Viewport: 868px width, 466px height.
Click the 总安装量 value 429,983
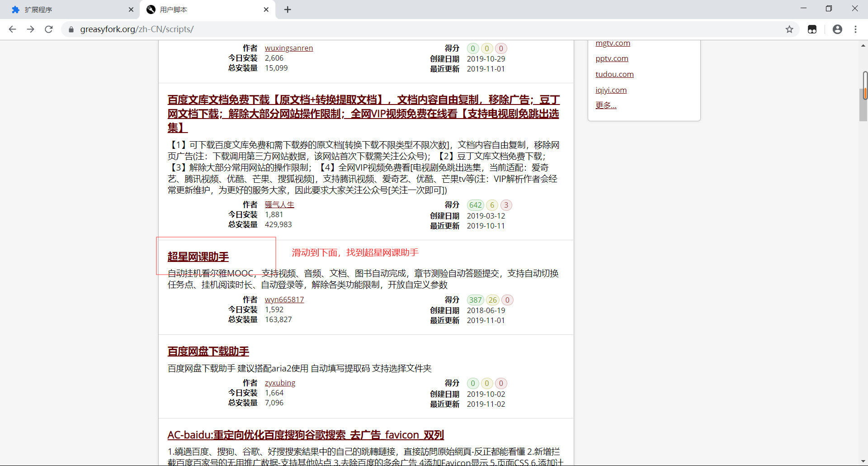tap(278, 224)
